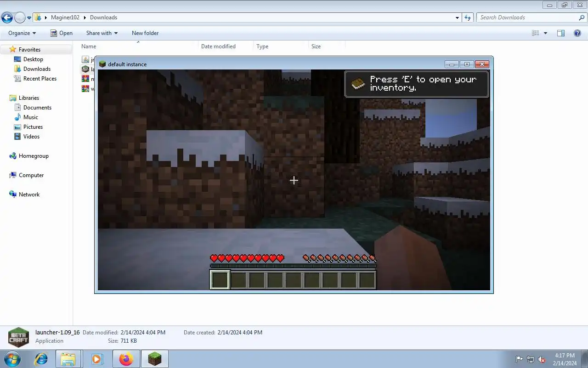The height and width of the screenshot is (368, 588).
Task: Select Homegroup in the navigation pane
Action: tap(34, 156)
